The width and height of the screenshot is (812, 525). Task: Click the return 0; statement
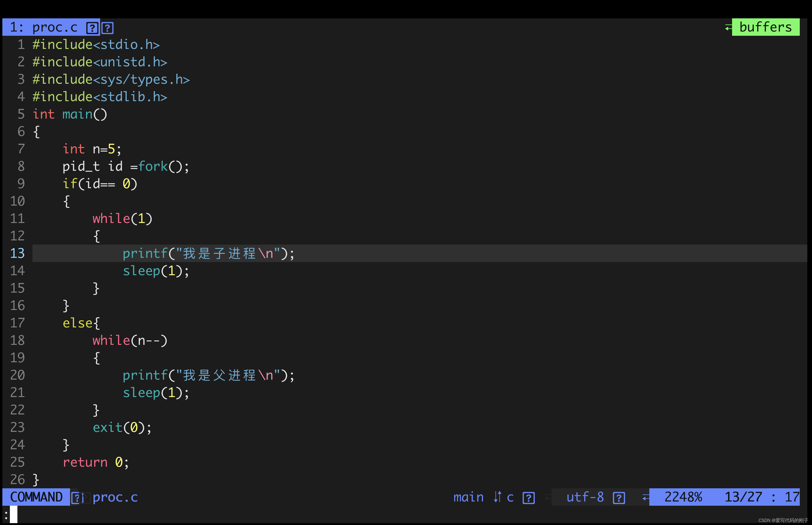coord(96,462)
